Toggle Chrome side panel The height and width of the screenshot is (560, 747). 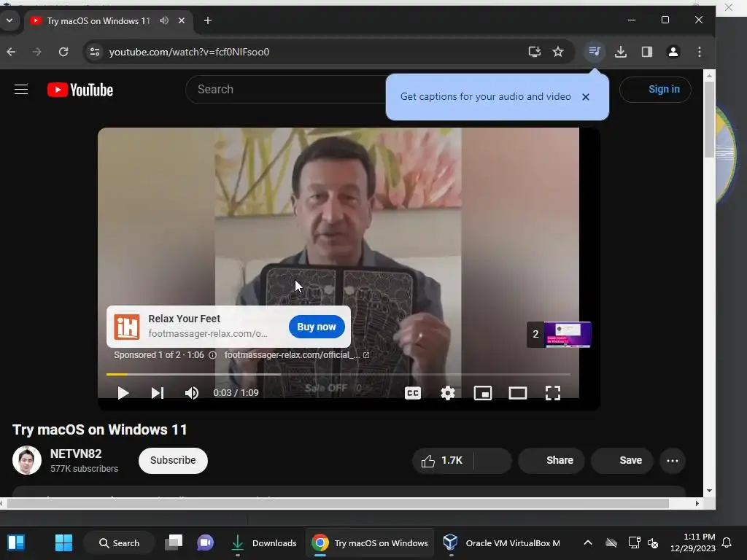tap(646, 52)
